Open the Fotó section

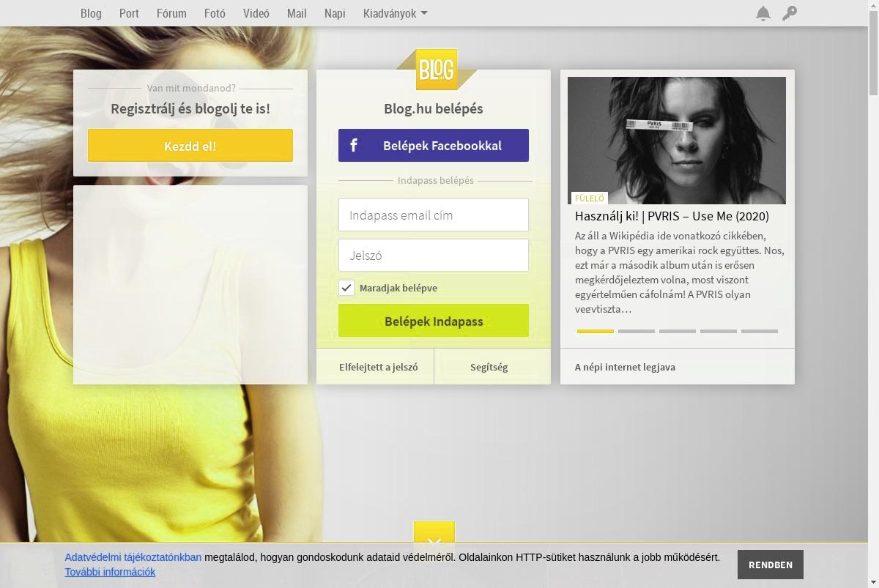pos(215,13)
